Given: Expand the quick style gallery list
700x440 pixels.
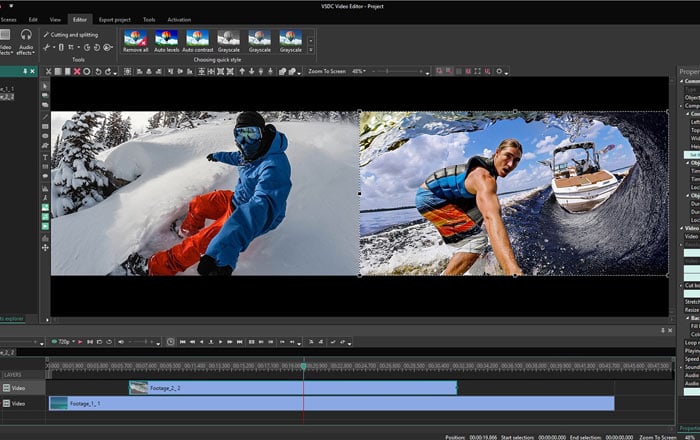Looking at the screenshot, I should [311, 50].
